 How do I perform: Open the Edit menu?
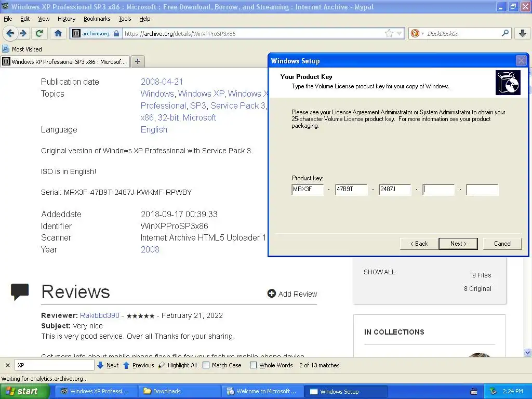[x=25, y=19]
